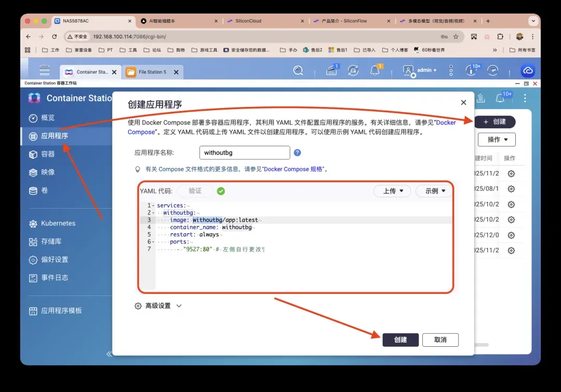This screenshot has width=561, height=392.
Task: Click the myQNAPcloud cloud icon
Action: tap(528, 71)
